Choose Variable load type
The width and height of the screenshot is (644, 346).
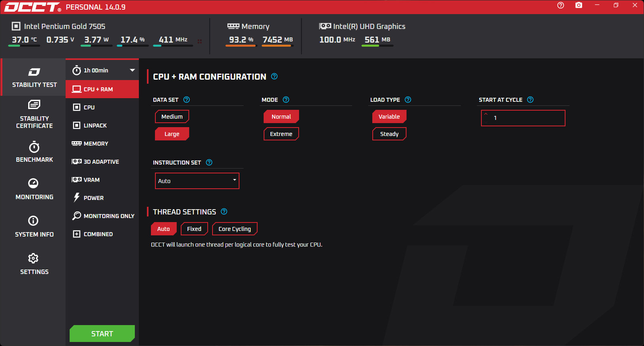[389, 117]
